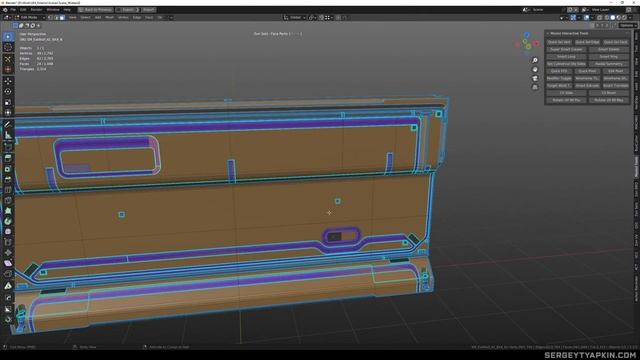Click the viewport zoom magnifier gizmo

535,60
